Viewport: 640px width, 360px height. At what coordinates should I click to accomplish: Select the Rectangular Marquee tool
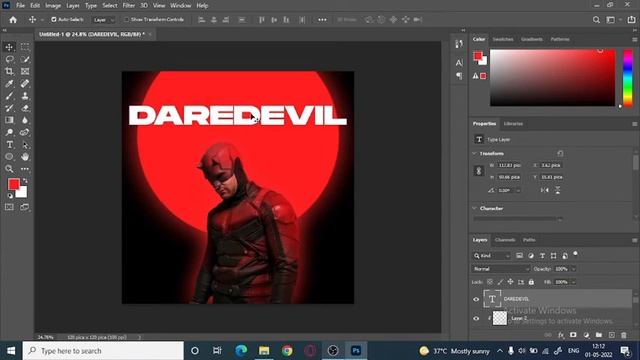[25, 47]
